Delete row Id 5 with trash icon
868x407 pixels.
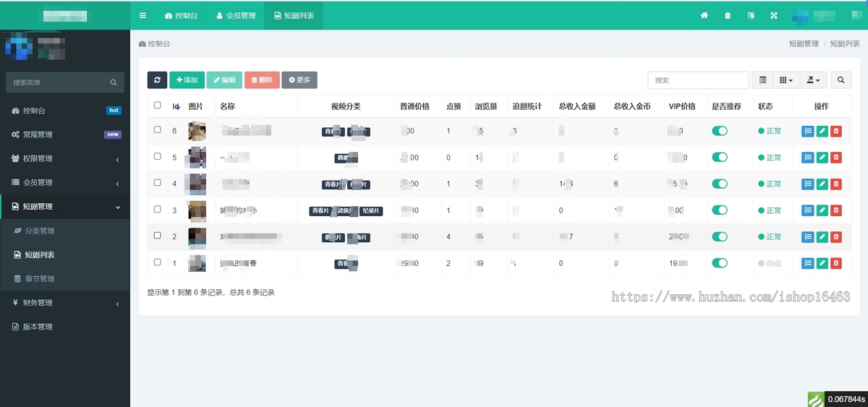(x=836, y=158)
